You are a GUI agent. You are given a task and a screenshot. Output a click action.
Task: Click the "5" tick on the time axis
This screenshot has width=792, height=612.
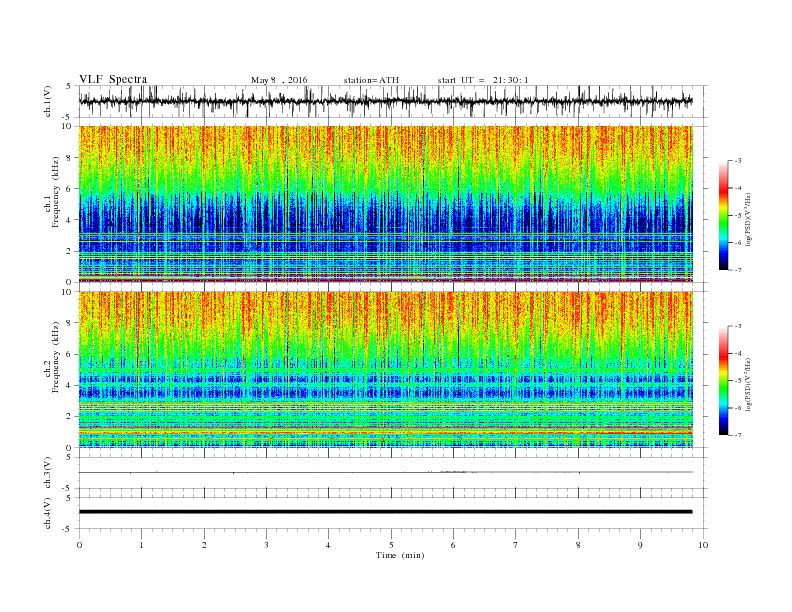click(x=391, y=545)
